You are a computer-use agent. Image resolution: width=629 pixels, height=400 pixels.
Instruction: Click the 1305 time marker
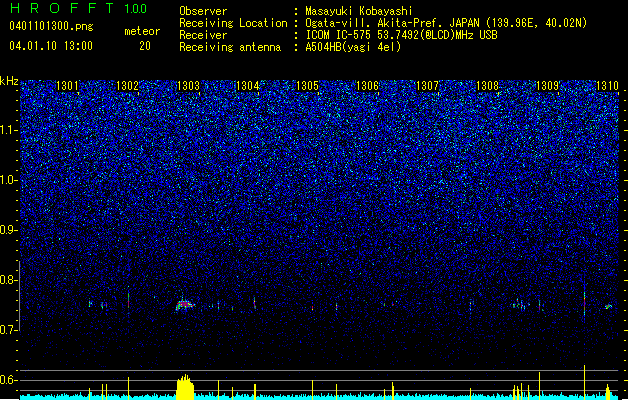(x=307, y=86)
